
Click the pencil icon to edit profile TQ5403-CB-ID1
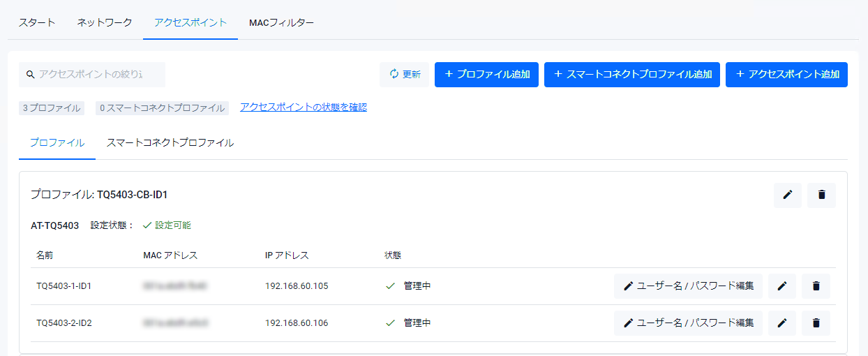[788, 195]
